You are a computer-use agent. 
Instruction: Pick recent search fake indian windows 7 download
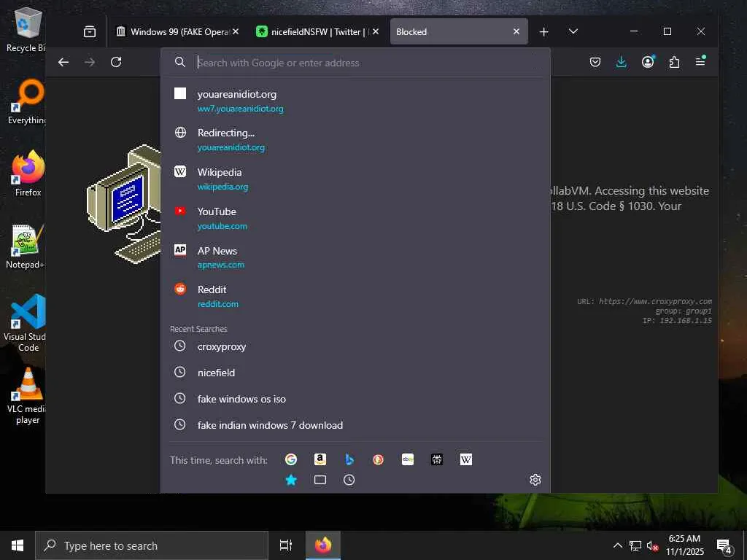(x=355, y=425)
